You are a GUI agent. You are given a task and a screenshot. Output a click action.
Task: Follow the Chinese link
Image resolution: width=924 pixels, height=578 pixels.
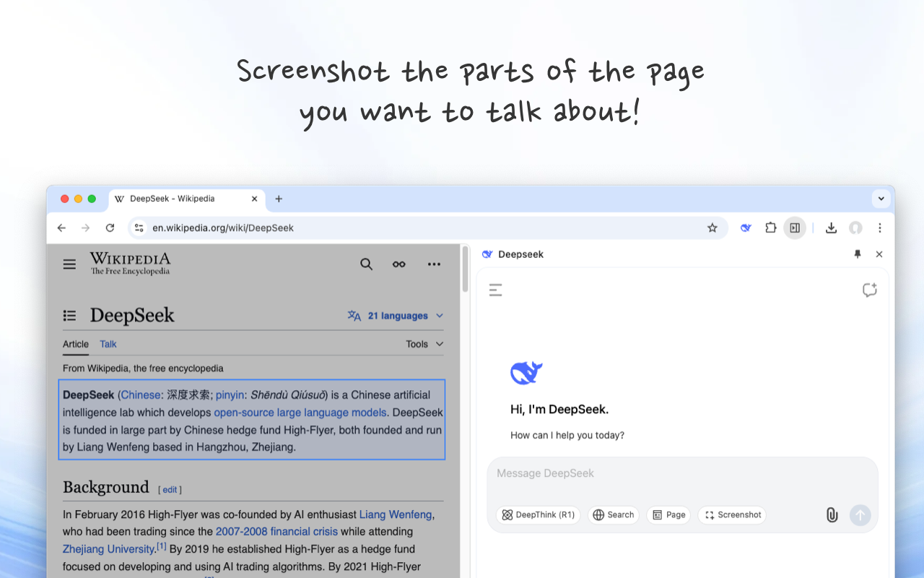coord(141,395)
